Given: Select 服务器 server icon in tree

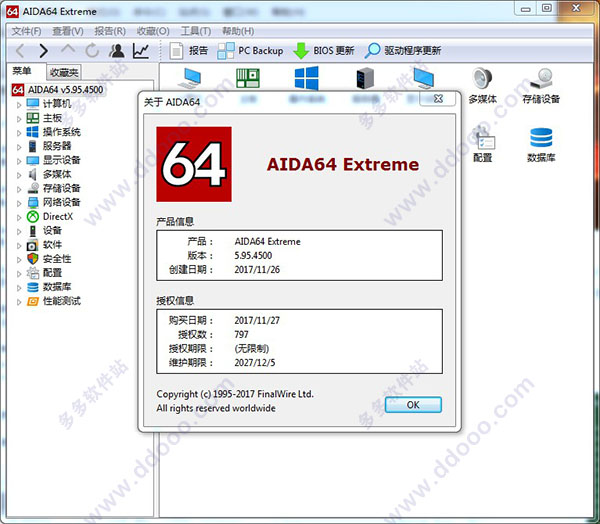Looking at the screenshot, I should 33,146.
